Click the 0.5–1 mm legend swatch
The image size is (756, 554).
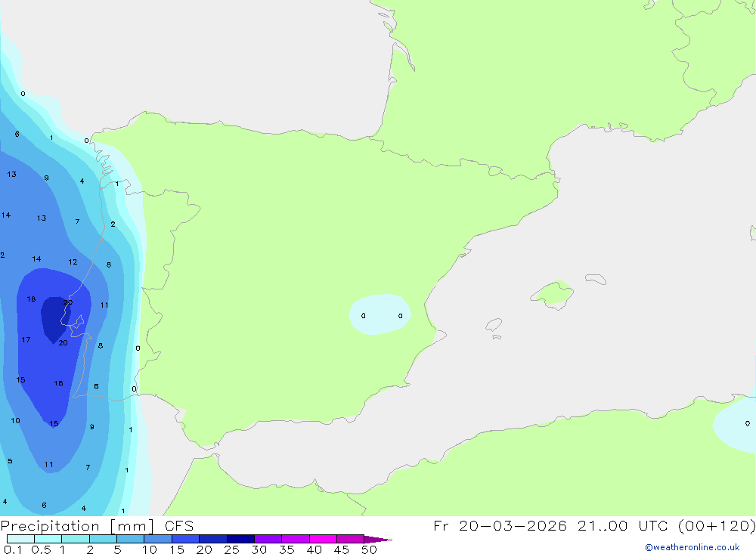48,539
